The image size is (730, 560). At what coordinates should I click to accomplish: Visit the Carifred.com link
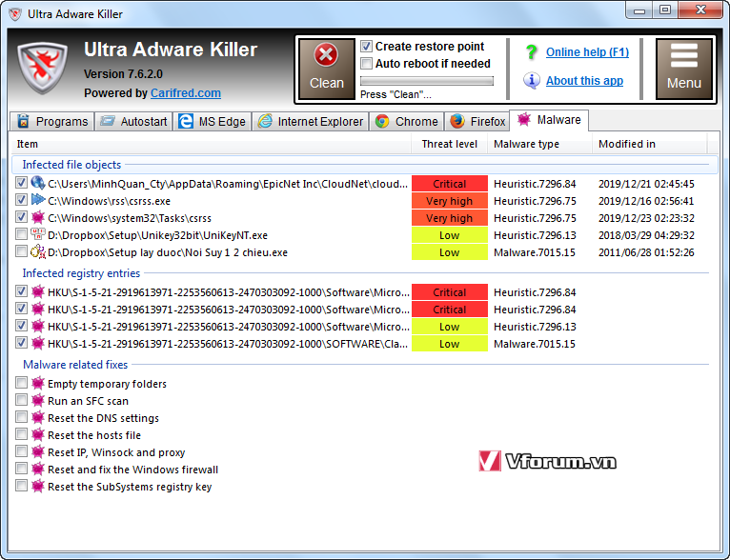pyautogui.click(x=185, y=93)
